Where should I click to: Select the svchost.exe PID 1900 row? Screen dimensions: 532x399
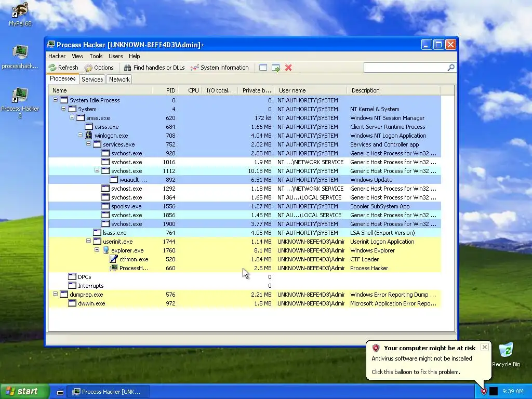pos(244,223)
